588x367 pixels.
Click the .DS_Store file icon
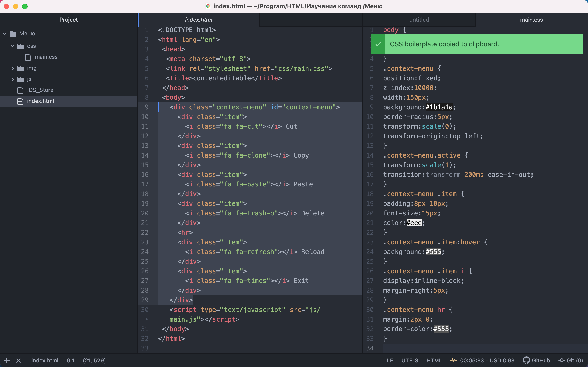point(20,90)
